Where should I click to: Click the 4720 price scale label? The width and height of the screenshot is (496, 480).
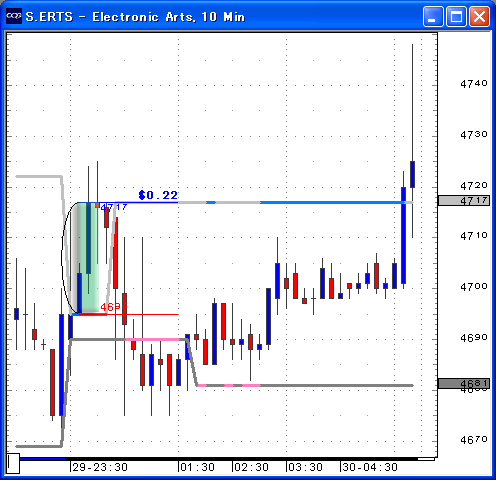[474, 185]
